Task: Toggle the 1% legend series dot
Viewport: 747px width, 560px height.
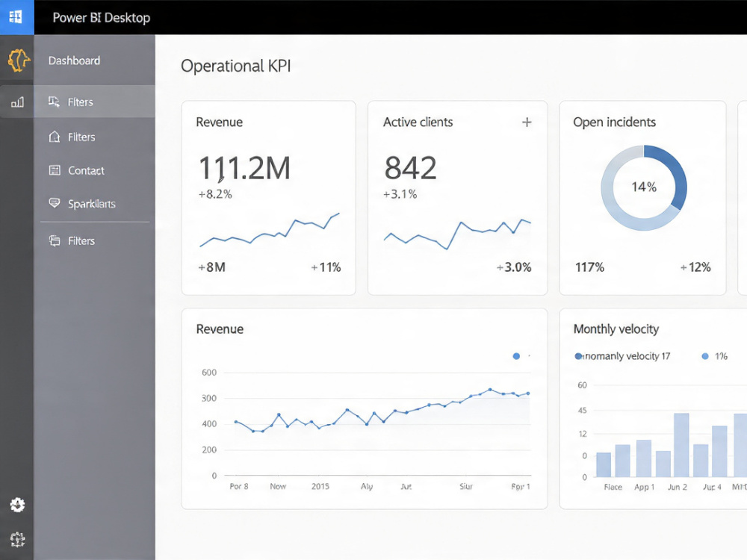Action: (705, 356)
